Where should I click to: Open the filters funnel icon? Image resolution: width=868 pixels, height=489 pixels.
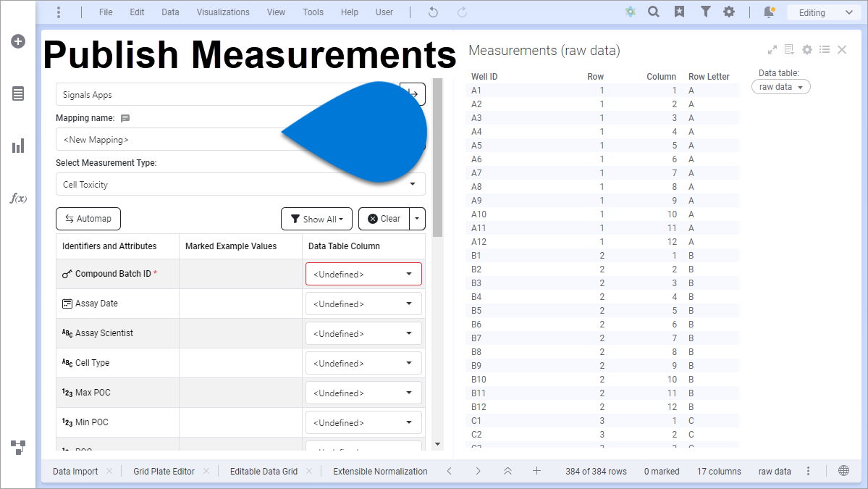pos(705,12)
